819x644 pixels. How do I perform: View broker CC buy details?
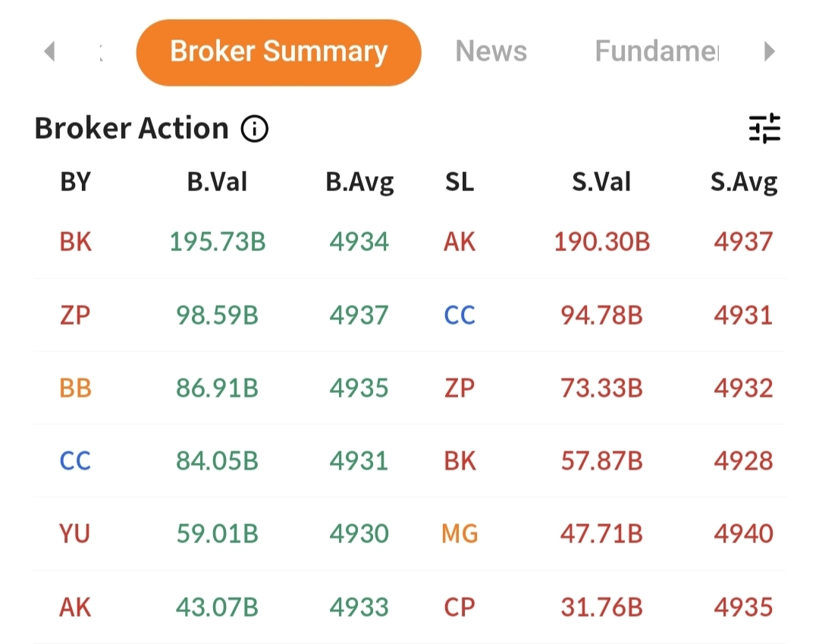[x=74, y=460]
